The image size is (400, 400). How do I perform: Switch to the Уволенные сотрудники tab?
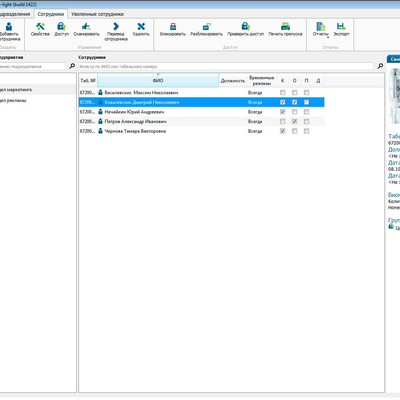[x=97, y=14]
